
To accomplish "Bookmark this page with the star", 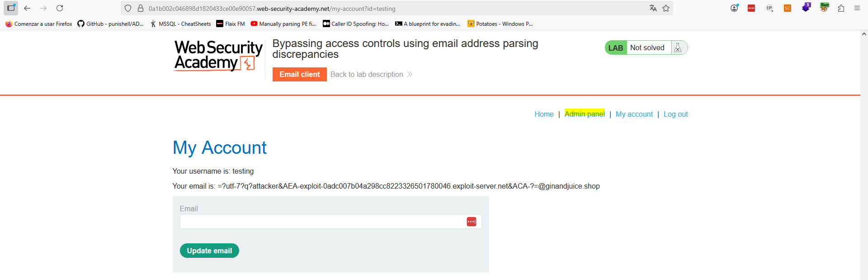I will [x=666, y=8].
